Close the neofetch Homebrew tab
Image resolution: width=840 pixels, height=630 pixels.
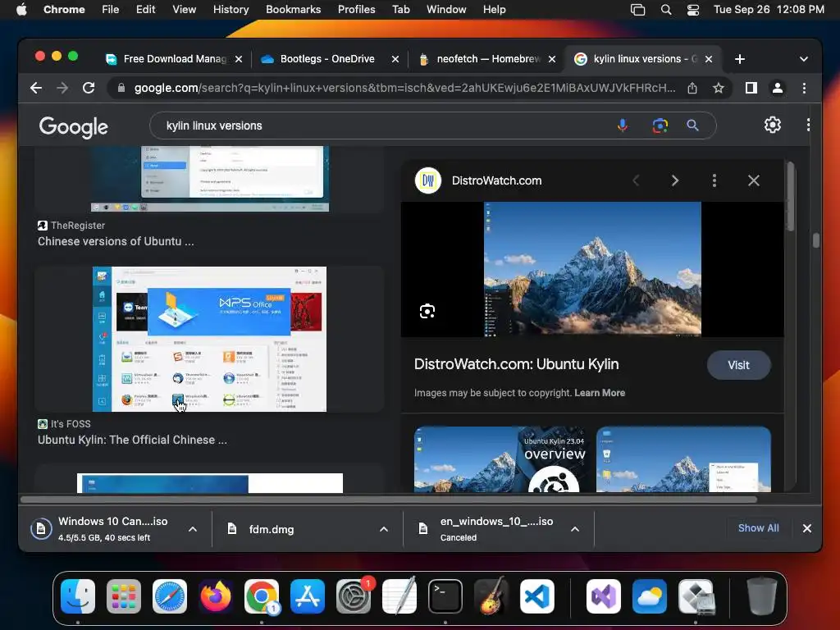(x=552, y=59)
